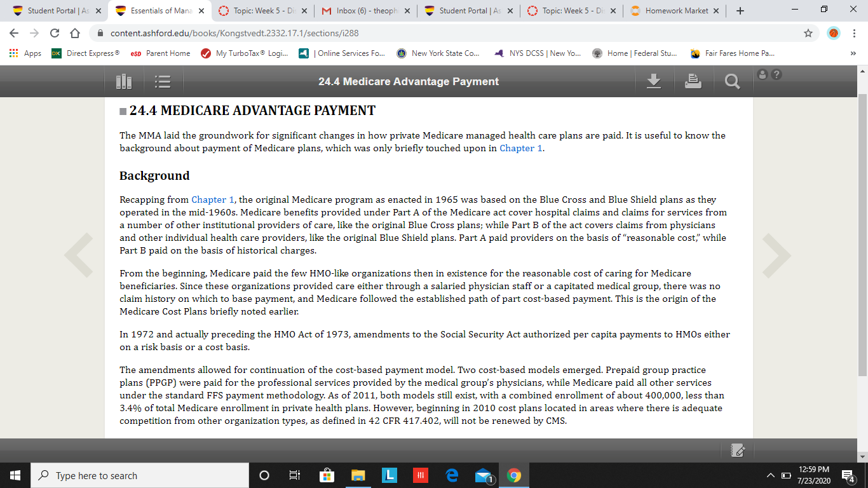Screen dimensions: 868x488
Task: Click the print icon in reader toolbar
Action: click(x=693, y=81)
